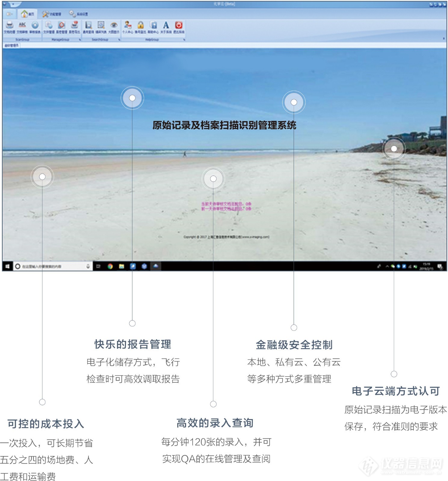The width and height of the screenshot is (448, 481).
Task: Click the WeChat icon in system tray
Action: click(x=393, y=266)
